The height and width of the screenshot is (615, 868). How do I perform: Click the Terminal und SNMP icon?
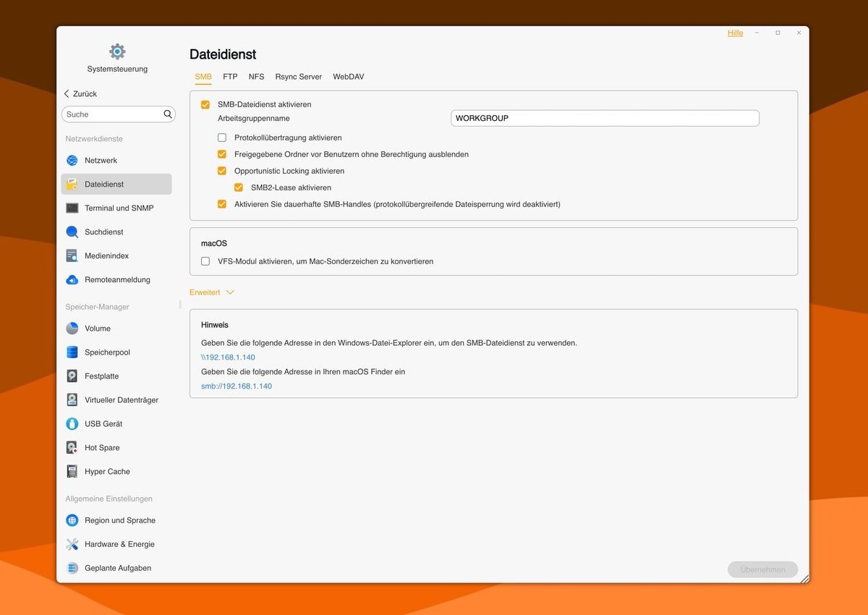tap(72, 208)
